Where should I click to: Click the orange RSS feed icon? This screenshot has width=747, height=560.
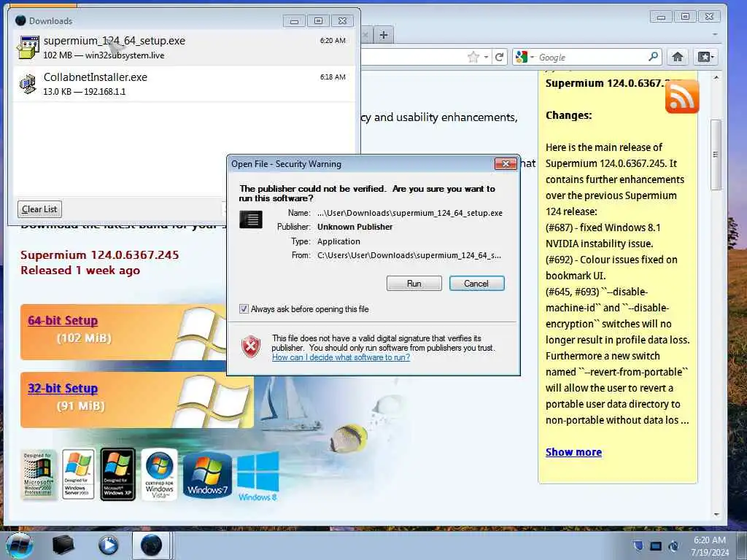(x=682, y=97)
